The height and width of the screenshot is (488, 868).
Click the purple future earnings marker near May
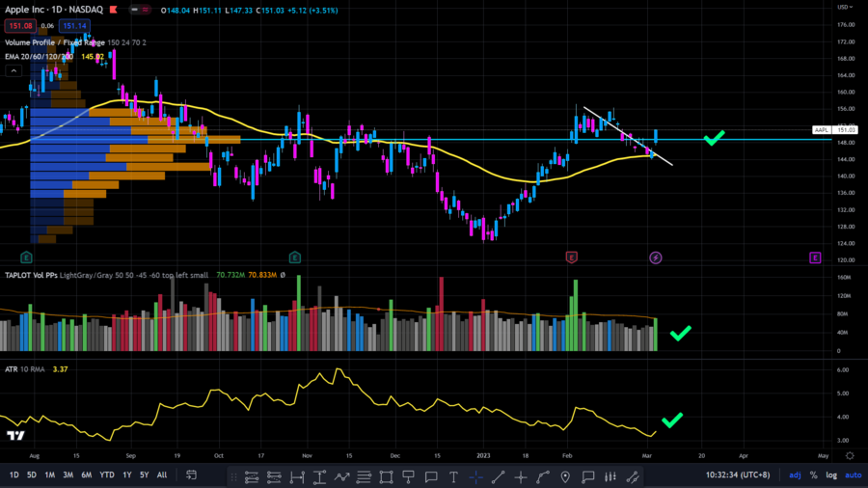coord(815,258)
